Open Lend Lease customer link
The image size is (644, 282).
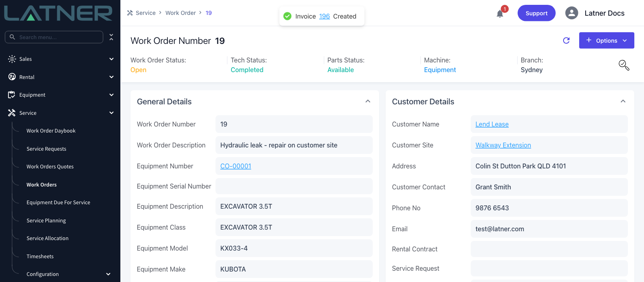(x=492, y=124)
